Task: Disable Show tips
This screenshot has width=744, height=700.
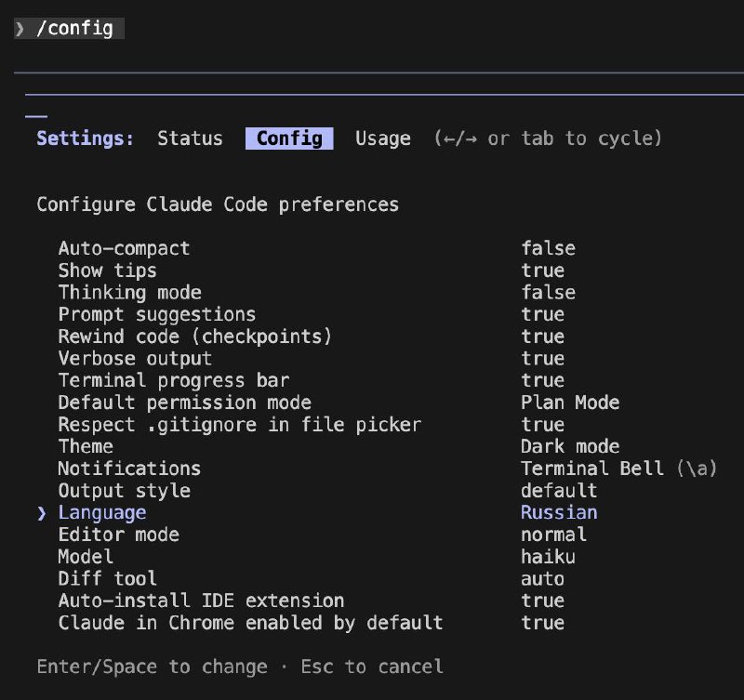Action: pyautogui.click(x=105, y=271)
